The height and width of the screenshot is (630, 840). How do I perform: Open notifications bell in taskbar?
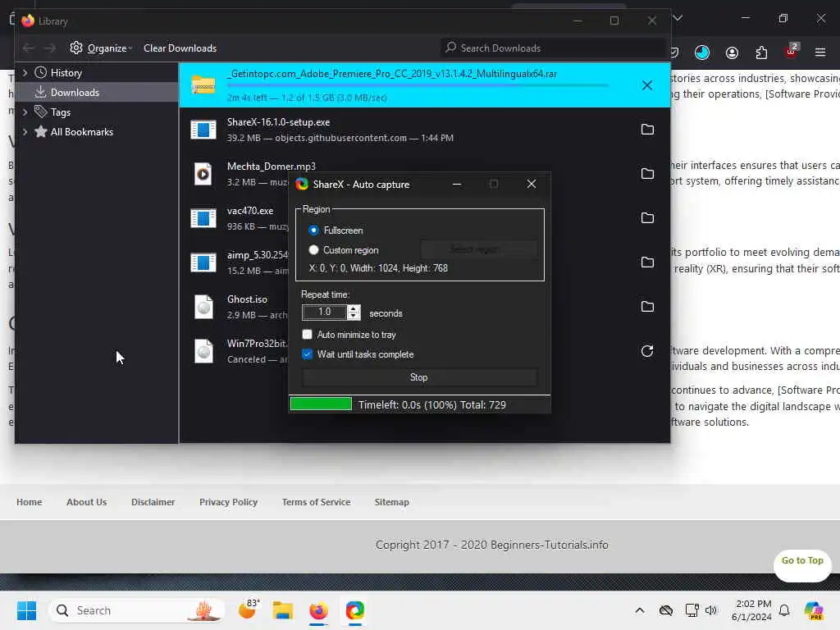(784, 610)
